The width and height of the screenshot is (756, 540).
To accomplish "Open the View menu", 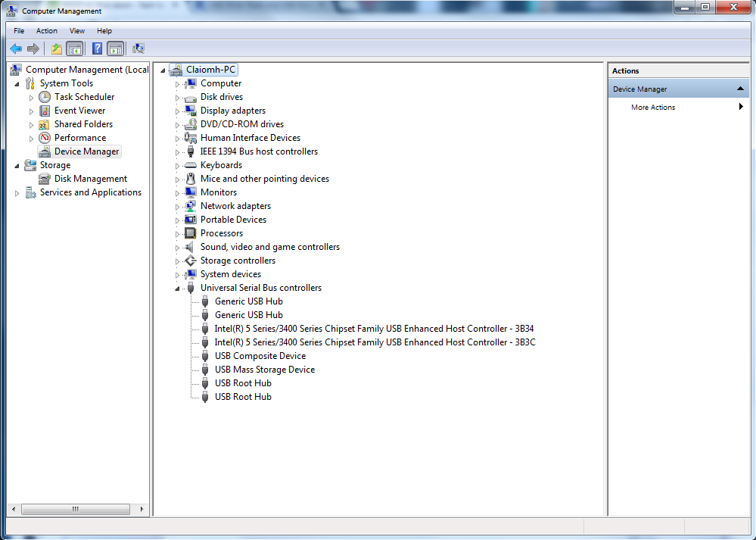I will [77, 31].
